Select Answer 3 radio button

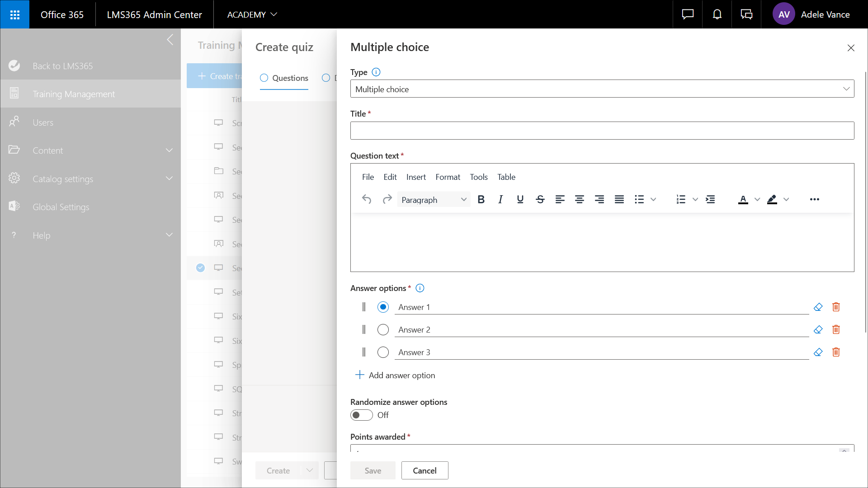(x=383, y=352)
